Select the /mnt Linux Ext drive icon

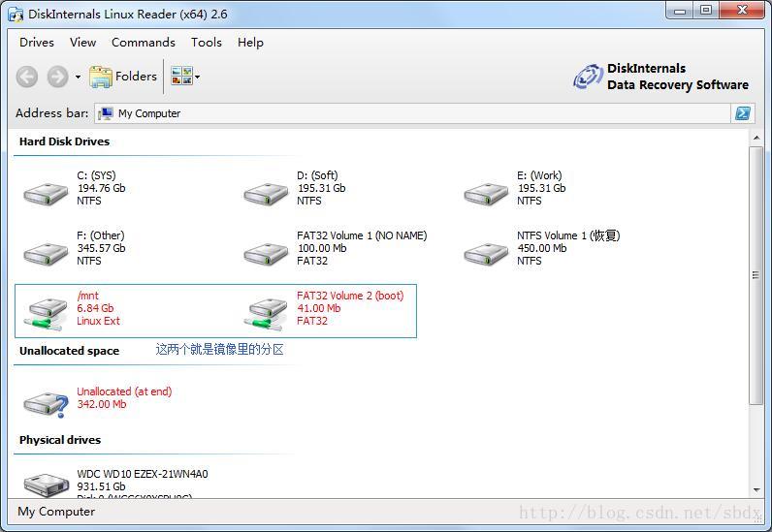coord(46,314)
